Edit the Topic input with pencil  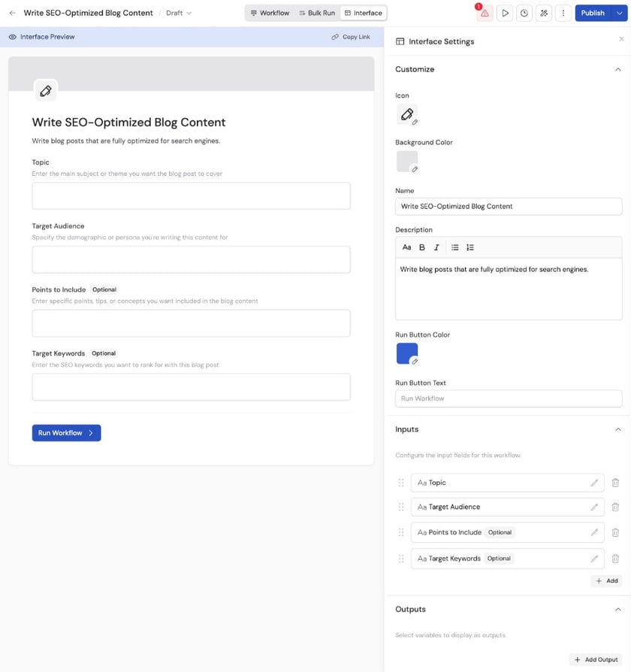click(x=594, y=483)
